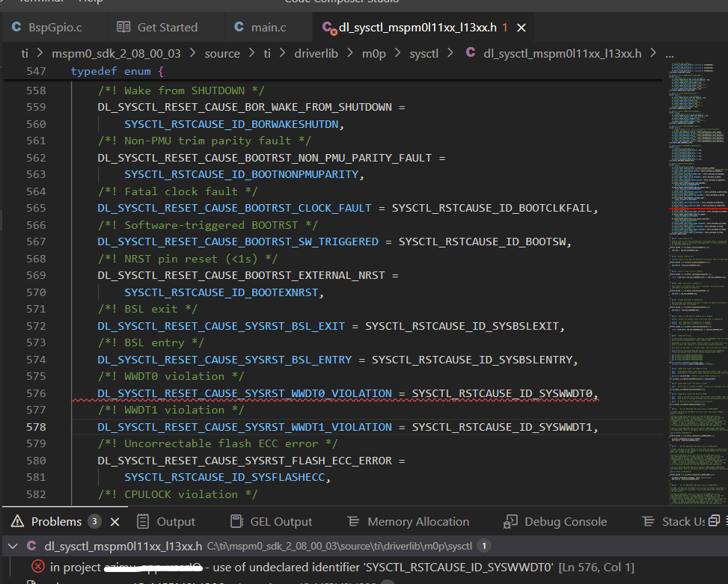Select the dl_sysctl_mspm0l11xx_l13xx.h editor tab
The height and width of the screenshot is (584, 728).
click(417, 28)
